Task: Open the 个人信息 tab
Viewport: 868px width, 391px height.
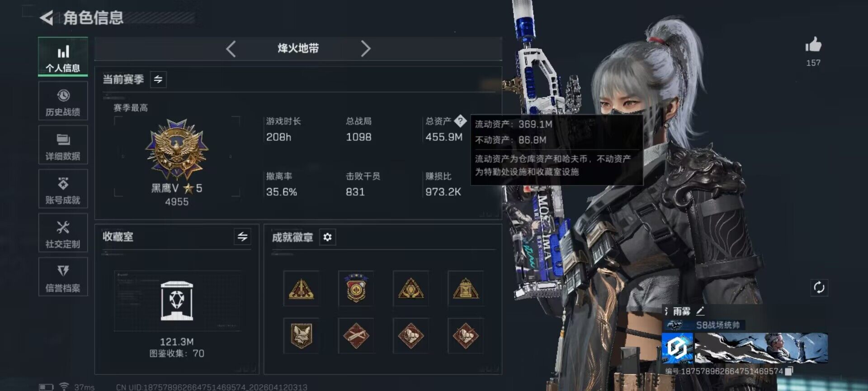Action: click(x=63, y=57)
